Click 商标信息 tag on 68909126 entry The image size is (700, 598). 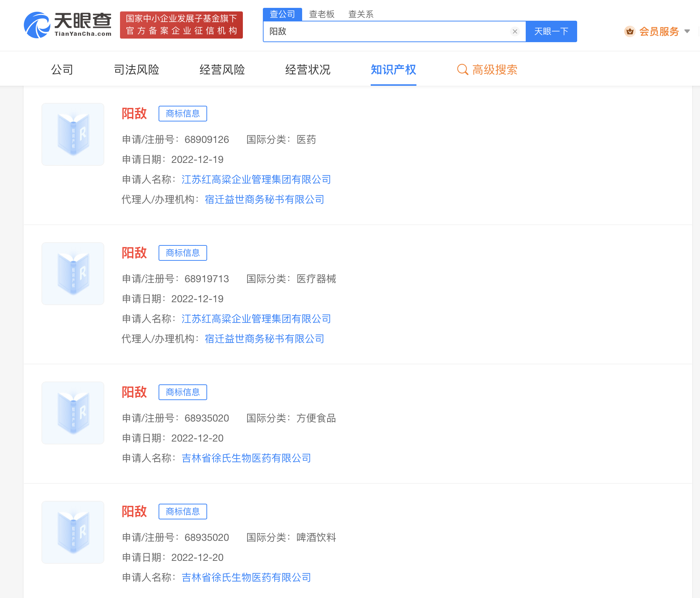[x=183, y=114]
